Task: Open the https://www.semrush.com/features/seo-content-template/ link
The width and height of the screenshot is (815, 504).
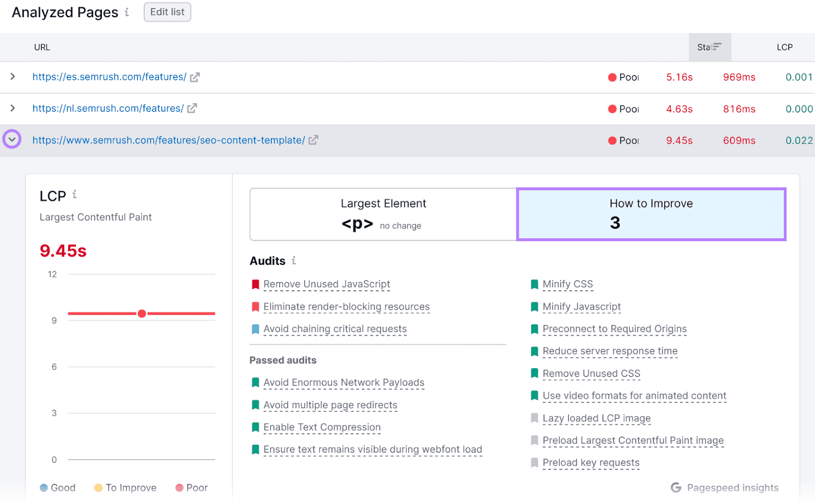Action: click(x=168, y=140)
